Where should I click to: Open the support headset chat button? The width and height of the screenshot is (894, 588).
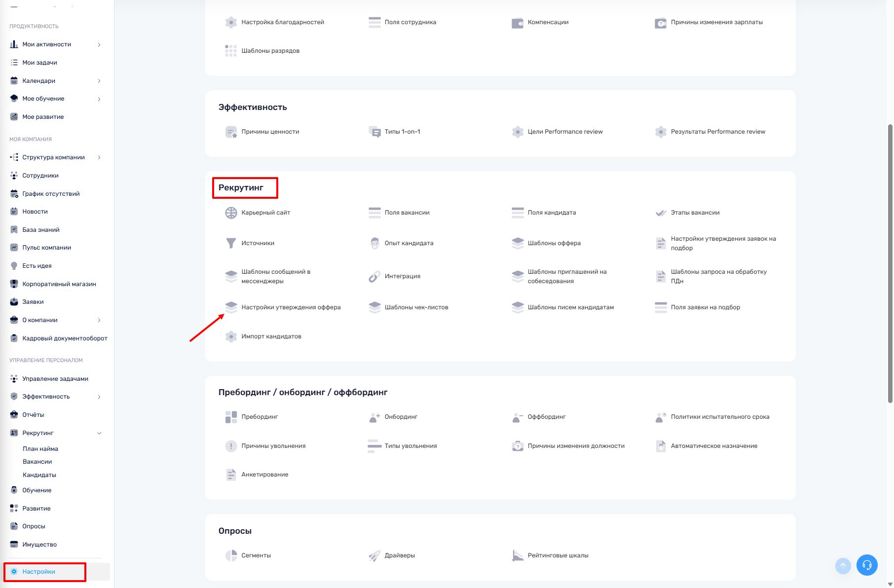point(867,565)
